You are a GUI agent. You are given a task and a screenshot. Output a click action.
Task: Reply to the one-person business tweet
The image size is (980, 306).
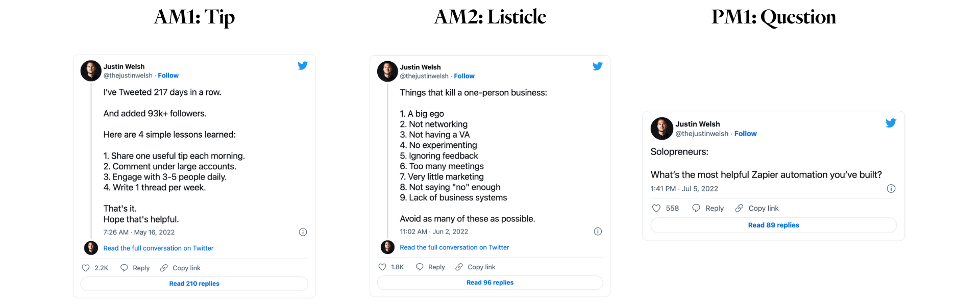click(x=430, y=267)
